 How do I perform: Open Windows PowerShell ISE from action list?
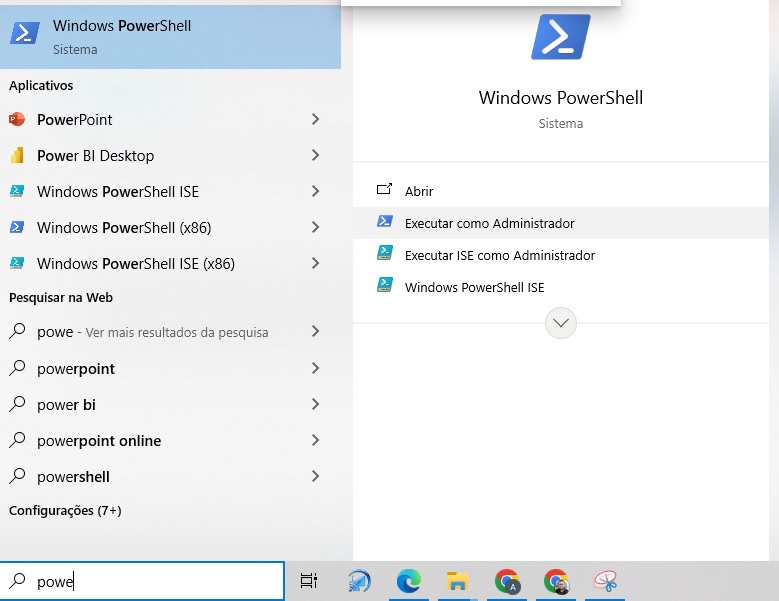click(x=561, y=287)
